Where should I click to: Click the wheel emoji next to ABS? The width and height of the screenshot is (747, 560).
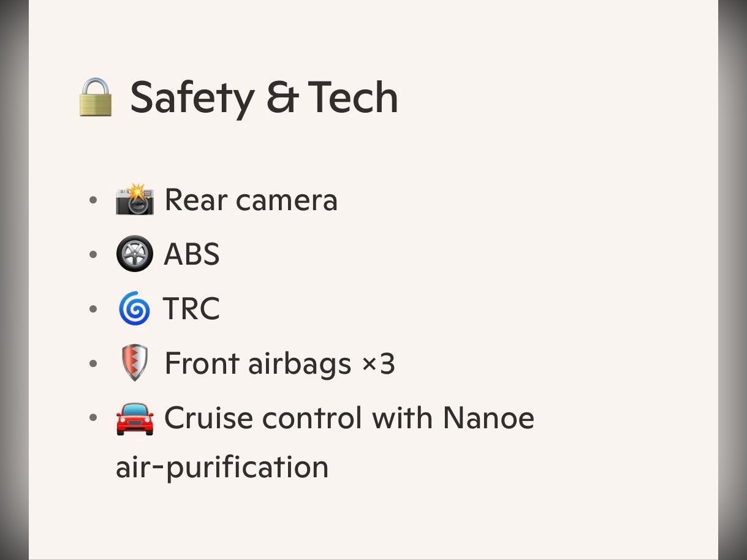pos(134,254)
